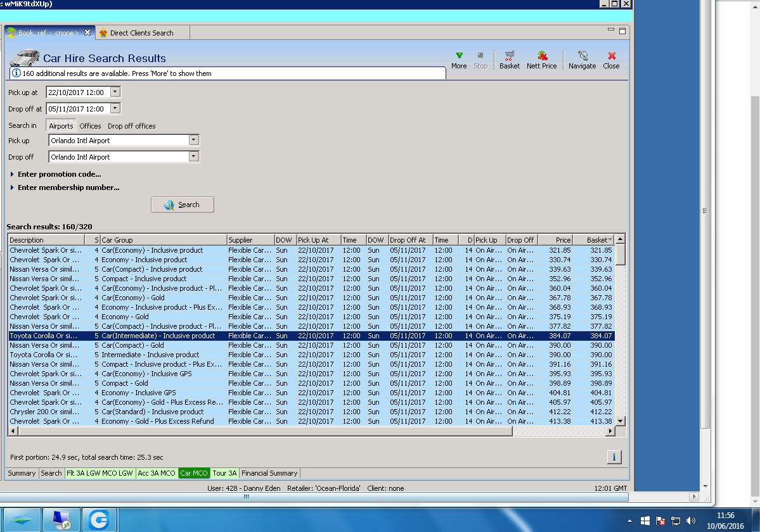
Task: Open the blue G taskbar application
Action: [x=100, y=520]
